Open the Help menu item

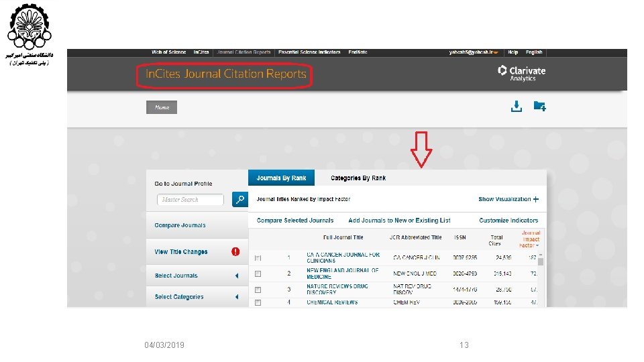(x=513, y=52)
